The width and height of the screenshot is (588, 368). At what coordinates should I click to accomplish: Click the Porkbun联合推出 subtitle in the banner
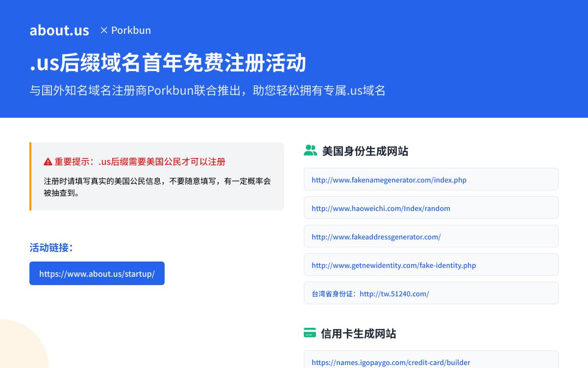coord(207,90)
